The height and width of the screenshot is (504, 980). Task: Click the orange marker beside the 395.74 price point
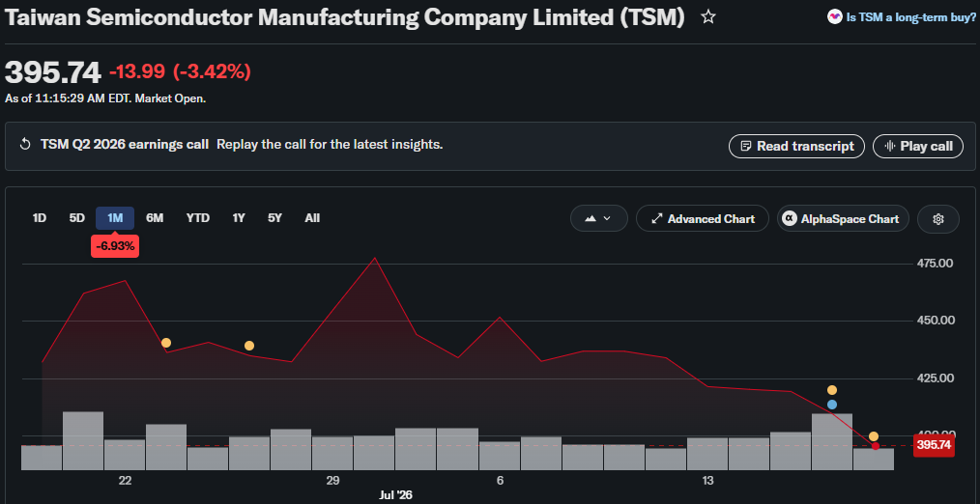(874, 435)
